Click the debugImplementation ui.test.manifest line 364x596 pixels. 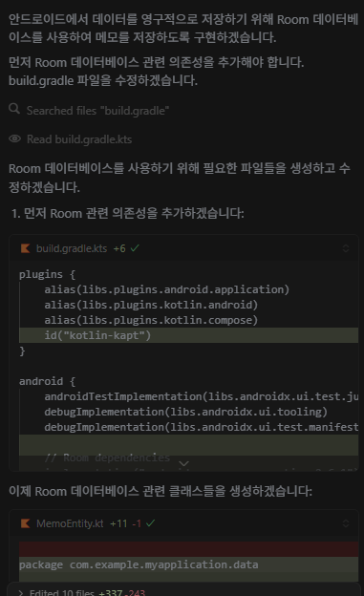202,427
